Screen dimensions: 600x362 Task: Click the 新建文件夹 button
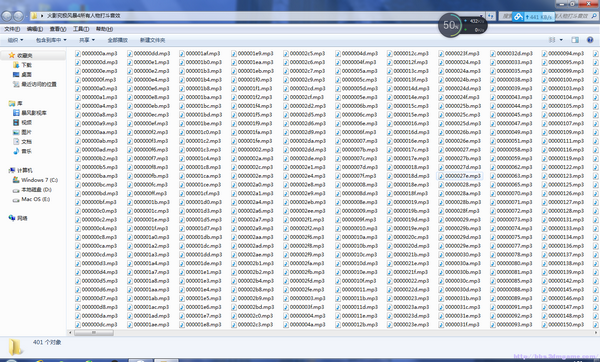click(x=152, y=40)
